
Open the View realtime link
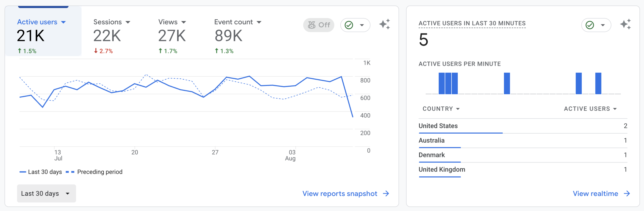tap(595, 193)
